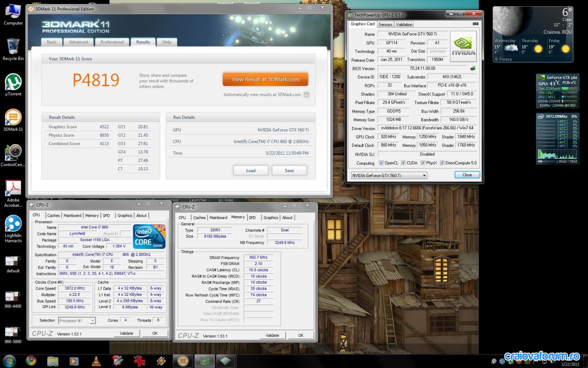The width and height of the screenshot is (588, 368).
Task: Click the Core Speed 3972.0 MHz value
Action: [x=75, y=288]
